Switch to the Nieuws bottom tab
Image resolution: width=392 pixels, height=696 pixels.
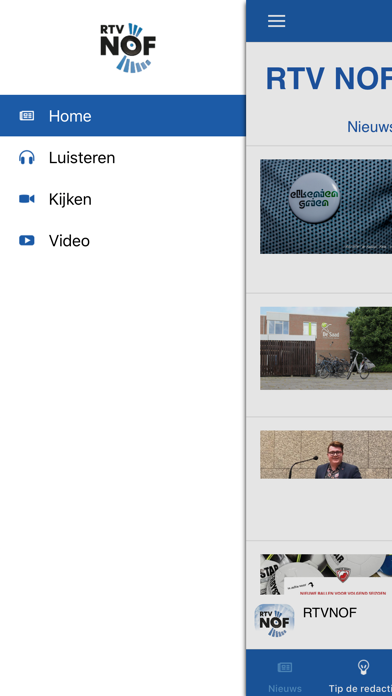point(285,674)
